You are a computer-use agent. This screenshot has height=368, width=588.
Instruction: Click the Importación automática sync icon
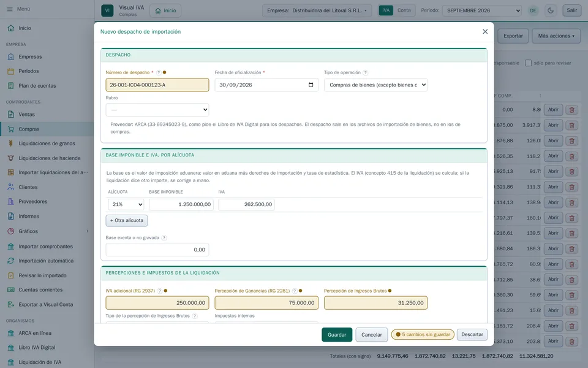tap(11, 261)
